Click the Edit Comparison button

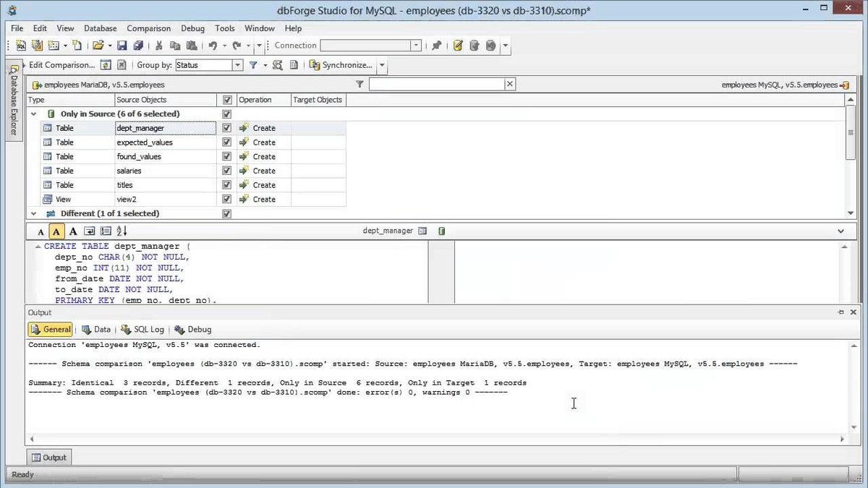tap(60, 65)
